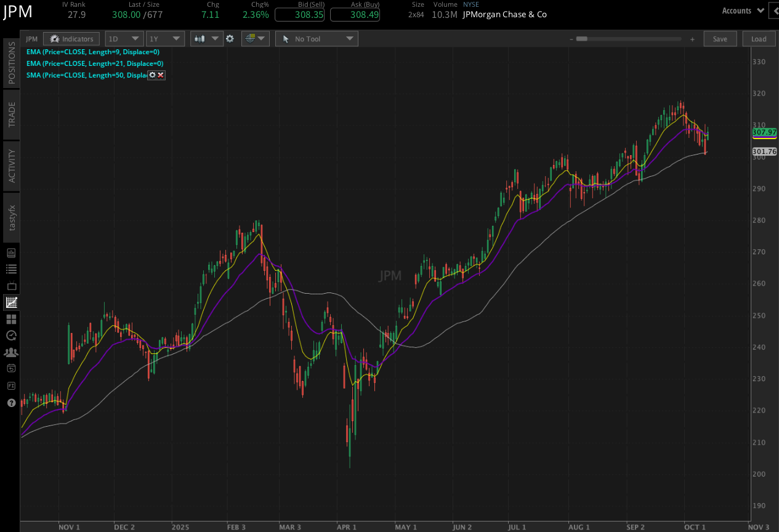779x532 pixels.
Task: Zoom in chart using plus icon
Action: point(692,39)
